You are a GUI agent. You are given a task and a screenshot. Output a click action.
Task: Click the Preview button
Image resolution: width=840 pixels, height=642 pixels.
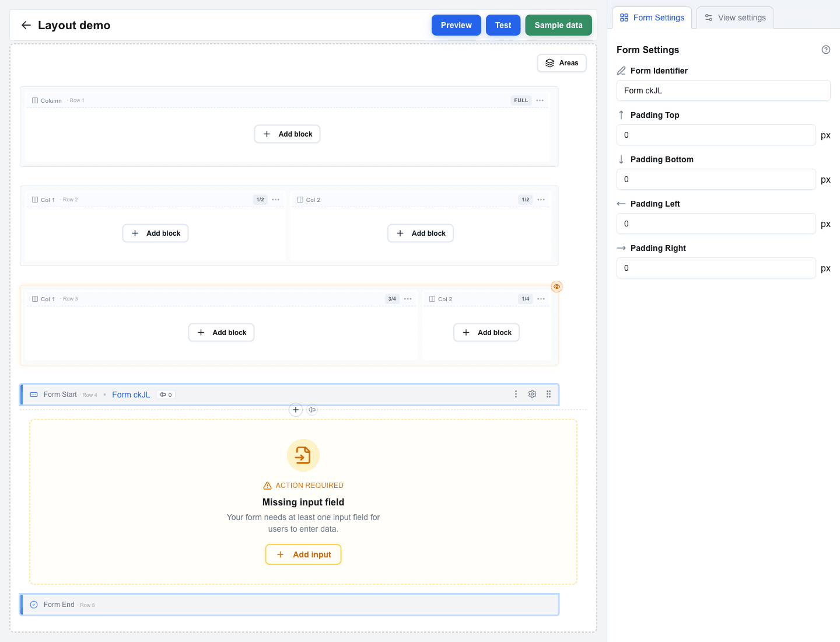[x=456, y=25]
